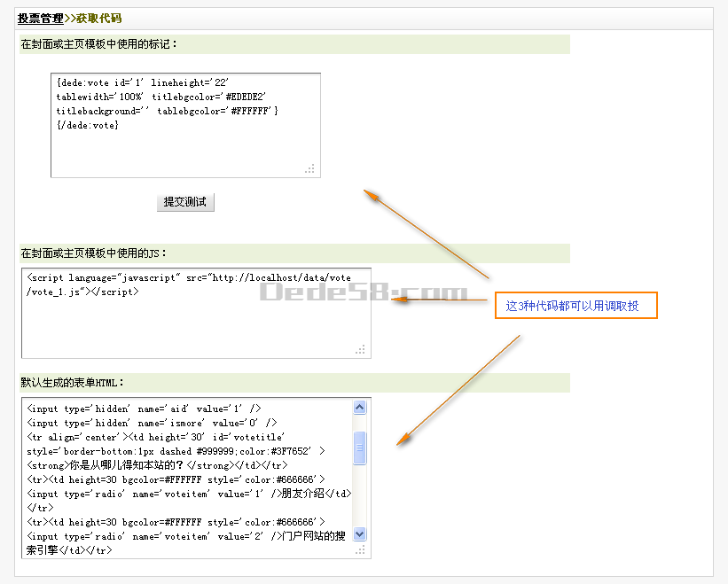Click the {/dede:vote} closing tag line

(x=87, y=125)
